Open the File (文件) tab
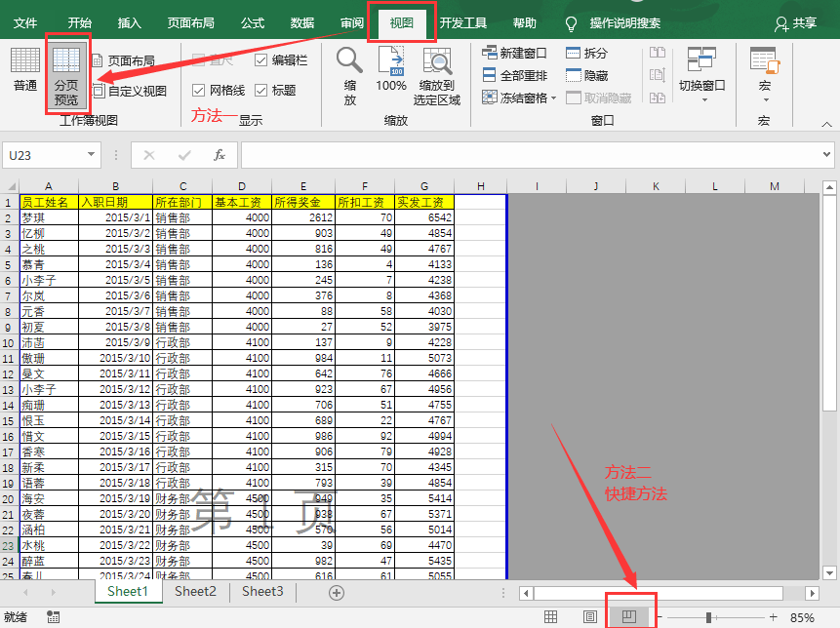 point(25,23)
